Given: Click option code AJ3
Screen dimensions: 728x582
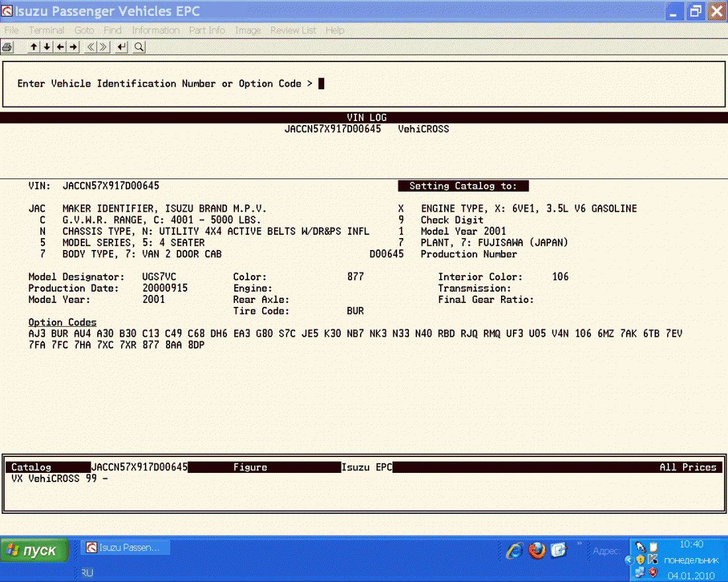Looking at the screenshot, I should coord(36,334).
